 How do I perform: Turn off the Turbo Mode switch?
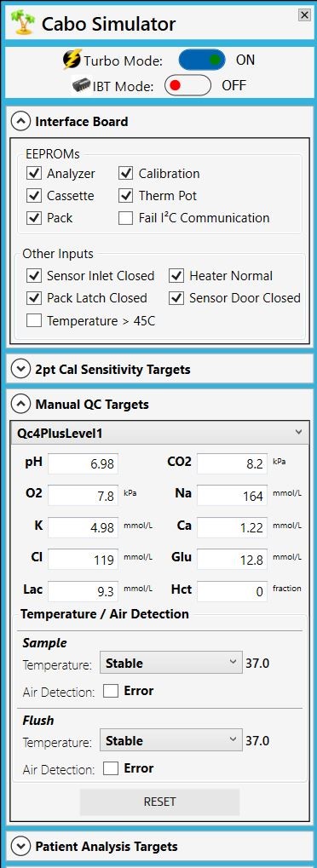click(x=202, y=60)
